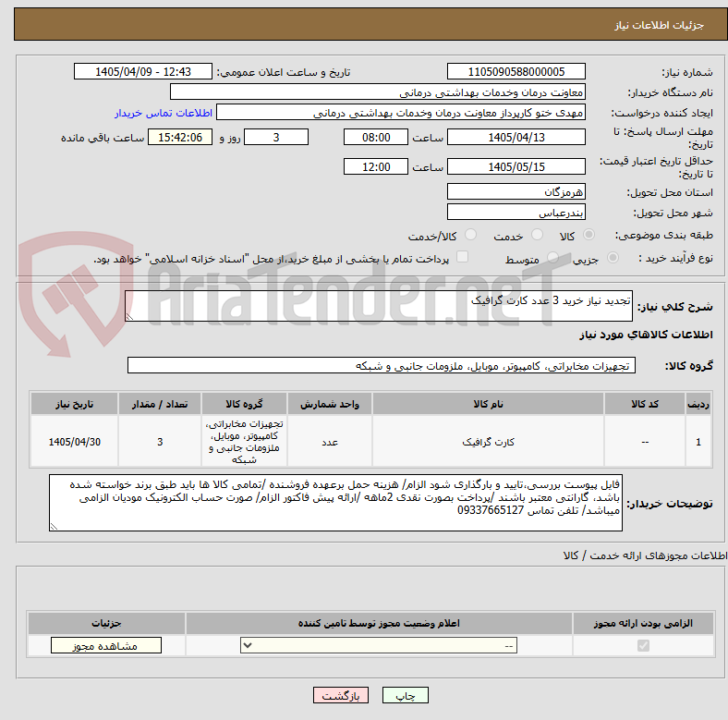Click the buyer notes textarea resize handle

click(54, 526)
